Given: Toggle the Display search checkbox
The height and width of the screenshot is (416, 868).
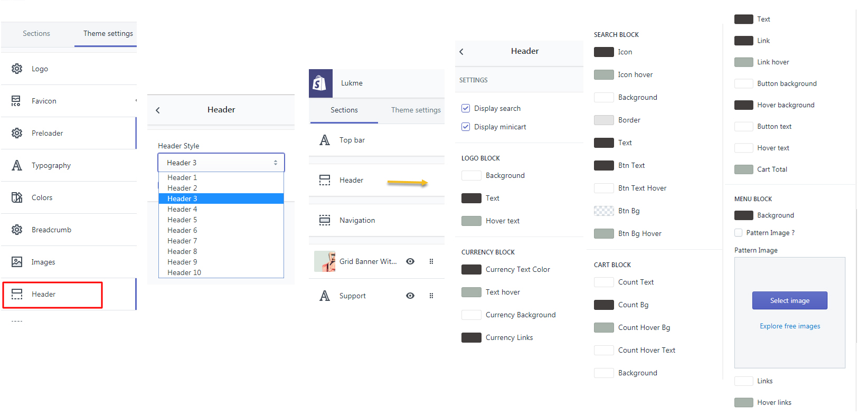Looking at the screenshot, I should 466,108.
